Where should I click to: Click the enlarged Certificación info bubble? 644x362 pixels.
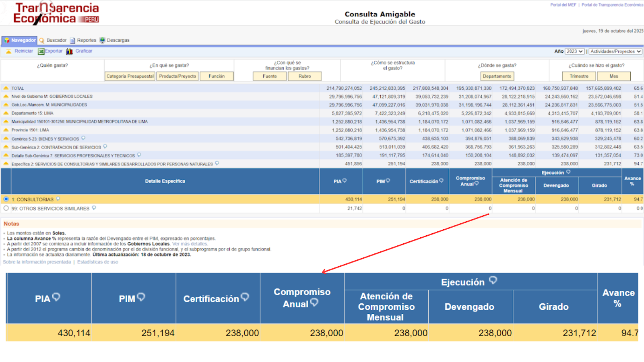pos(245,297)
